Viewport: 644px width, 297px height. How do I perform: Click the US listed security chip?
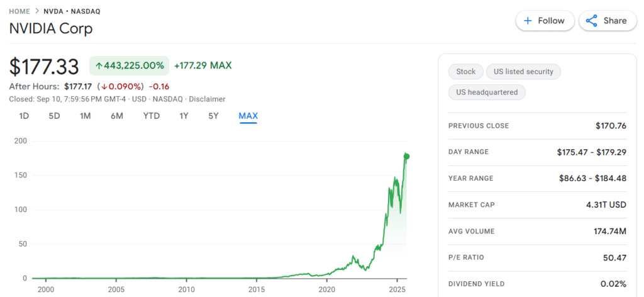(523, 72)
